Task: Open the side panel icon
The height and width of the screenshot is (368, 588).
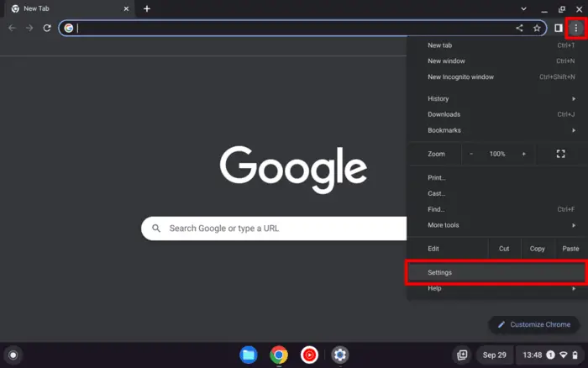Action: coord(559,28)
